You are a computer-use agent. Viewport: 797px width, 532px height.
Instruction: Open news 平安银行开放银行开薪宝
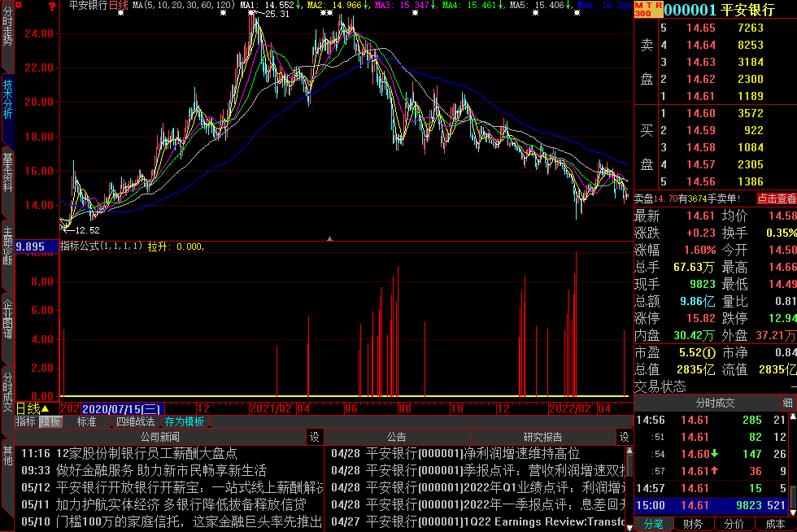189,487
